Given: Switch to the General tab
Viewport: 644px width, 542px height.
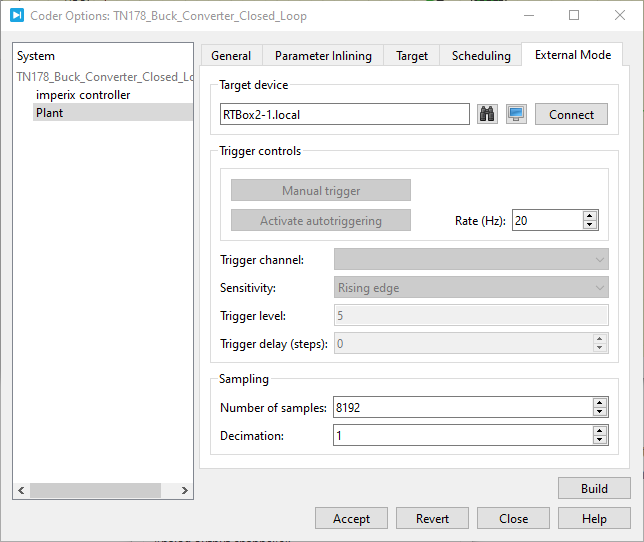Looking at the screenshot, I should tap(231, 56).
